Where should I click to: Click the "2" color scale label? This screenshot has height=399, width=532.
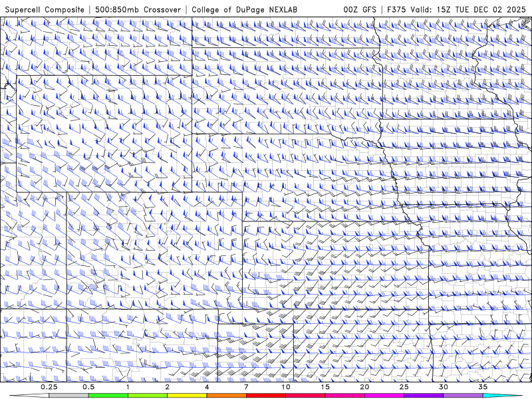coord(168,387)
